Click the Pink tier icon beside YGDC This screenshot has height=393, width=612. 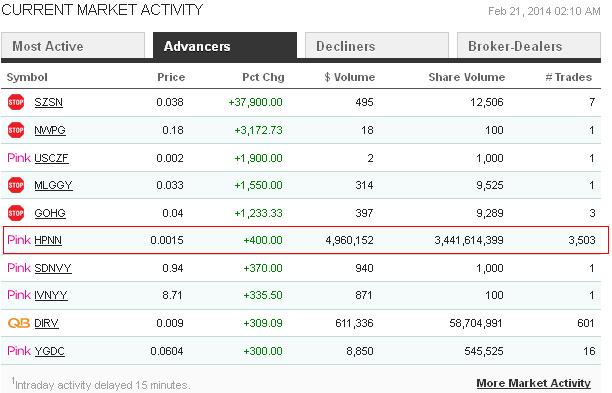point(19,350)
